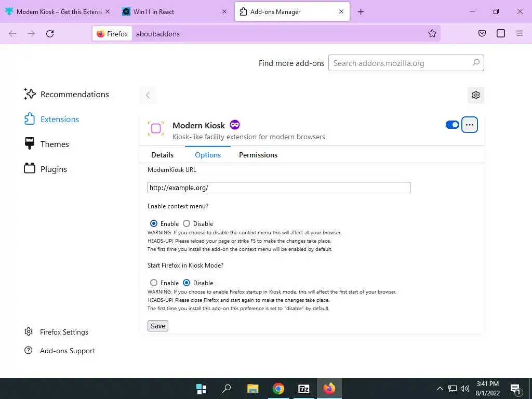Open a new tab with the plus button

coord(361,12)
